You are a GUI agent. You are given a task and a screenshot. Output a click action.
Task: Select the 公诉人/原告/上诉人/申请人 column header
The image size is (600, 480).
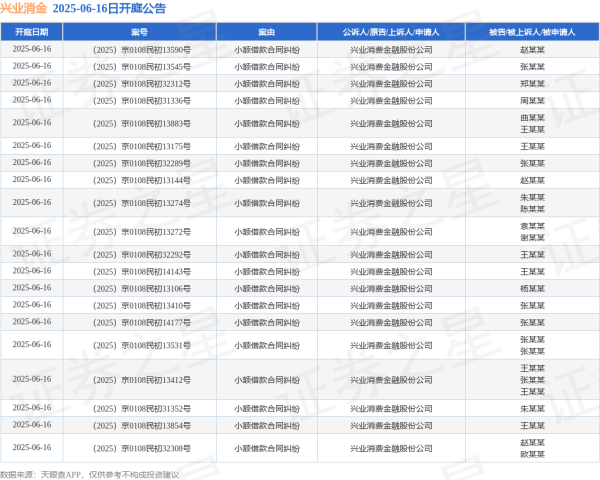point(391,32)
